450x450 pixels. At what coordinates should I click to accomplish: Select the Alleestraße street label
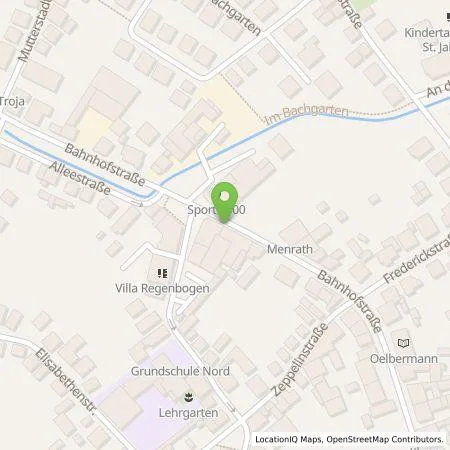80,178
